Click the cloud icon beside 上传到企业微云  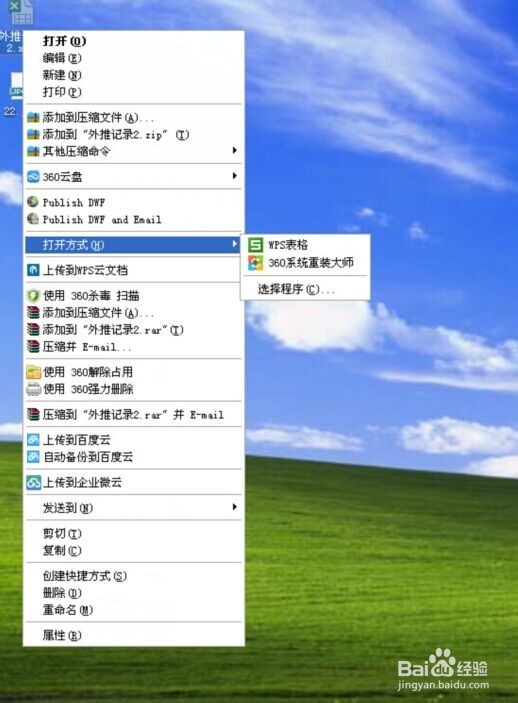click(34, 482)
